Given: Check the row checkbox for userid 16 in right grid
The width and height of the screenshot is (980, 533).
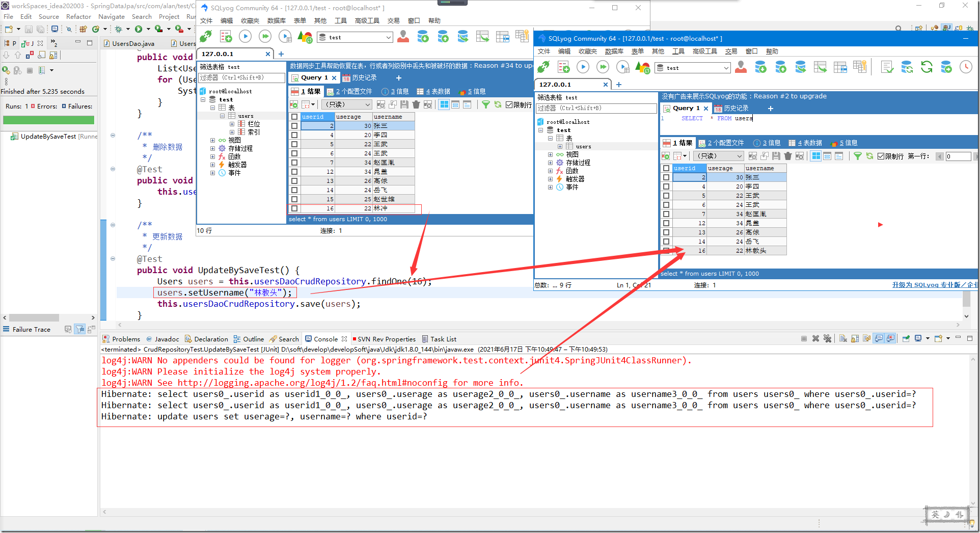Looking at the screenshot, I should tap(666, 251).
